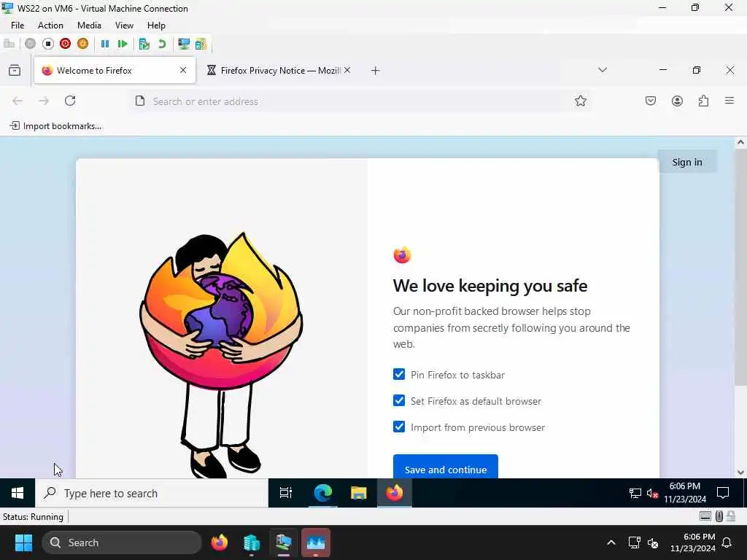Click scrollbar down arrow in Firefox page
Viewport: 747px width, 560px height.
click(x=740, y=472)
